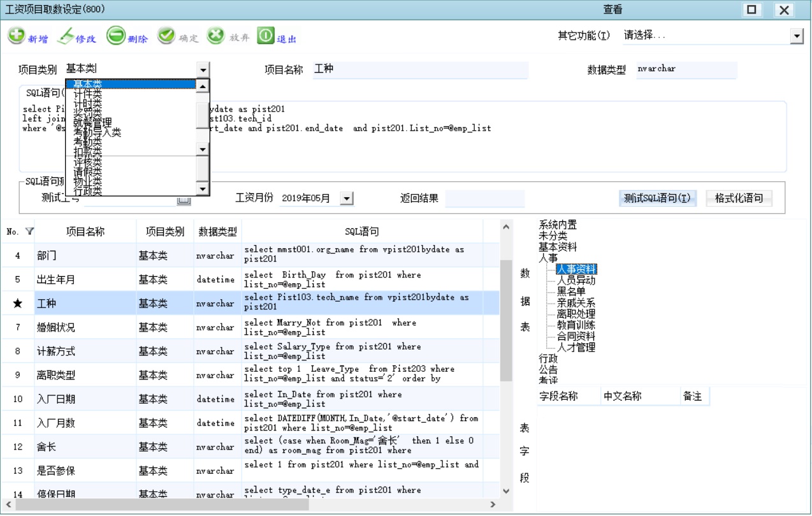812x516 pixels.
Task: Click the 返回结果 output field
Action: (484, 198)
